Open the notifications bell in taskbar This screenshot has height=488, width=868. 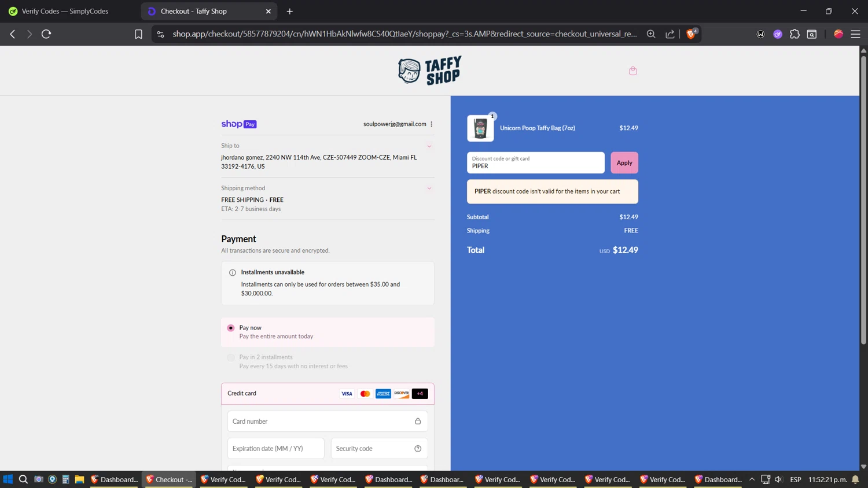tap(855, 479)
